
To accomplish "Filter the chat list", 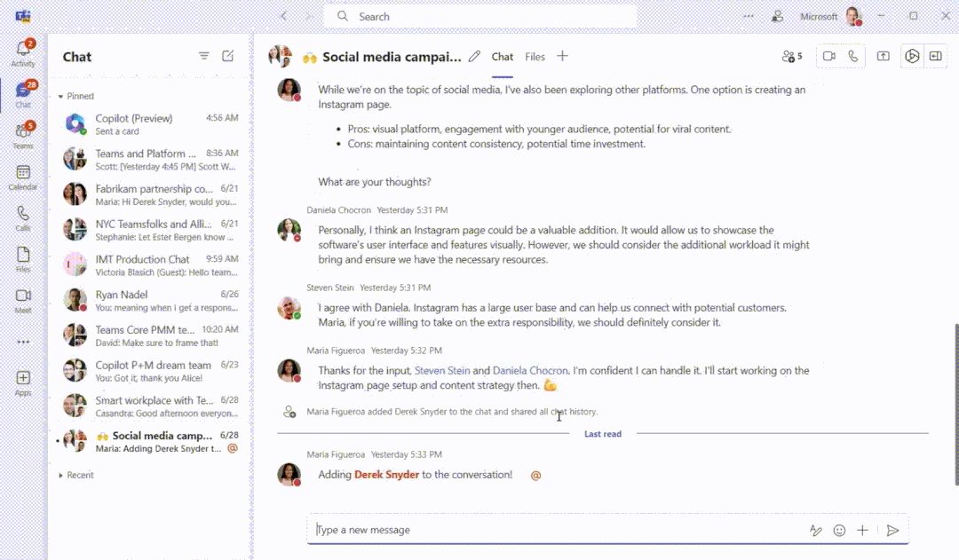I will point(204,57).
